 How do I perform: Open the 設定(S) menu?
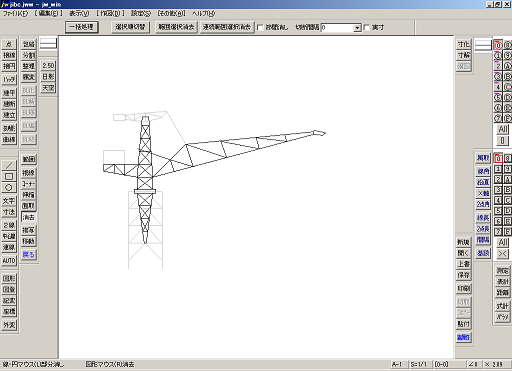tap(141, 14)
